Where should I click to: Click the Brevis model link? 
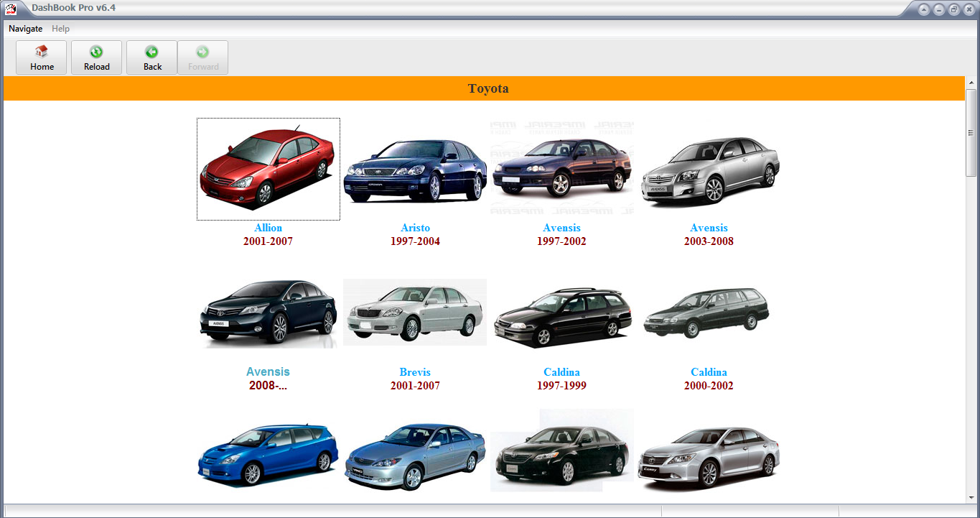pos(415,372)
